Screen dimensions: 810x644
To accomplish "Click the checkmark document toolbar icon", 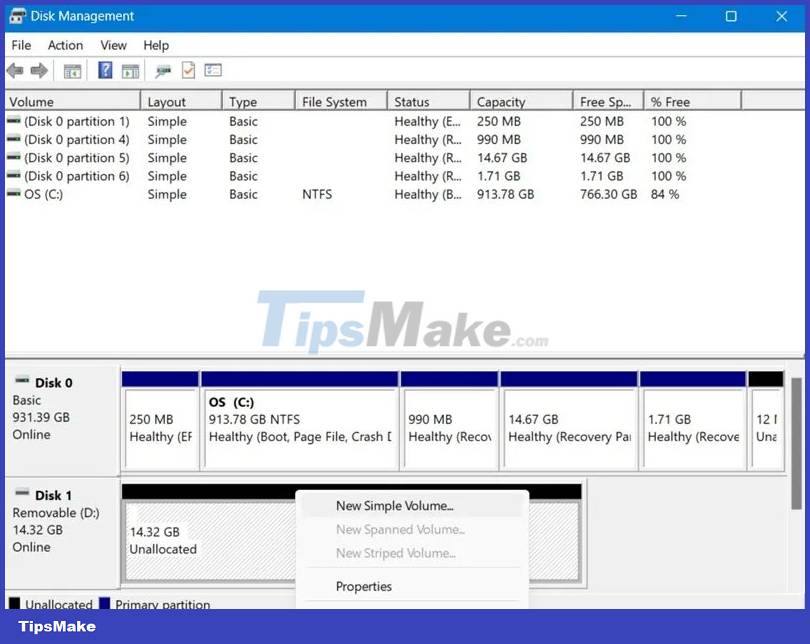I will click(x=187, y=70).
